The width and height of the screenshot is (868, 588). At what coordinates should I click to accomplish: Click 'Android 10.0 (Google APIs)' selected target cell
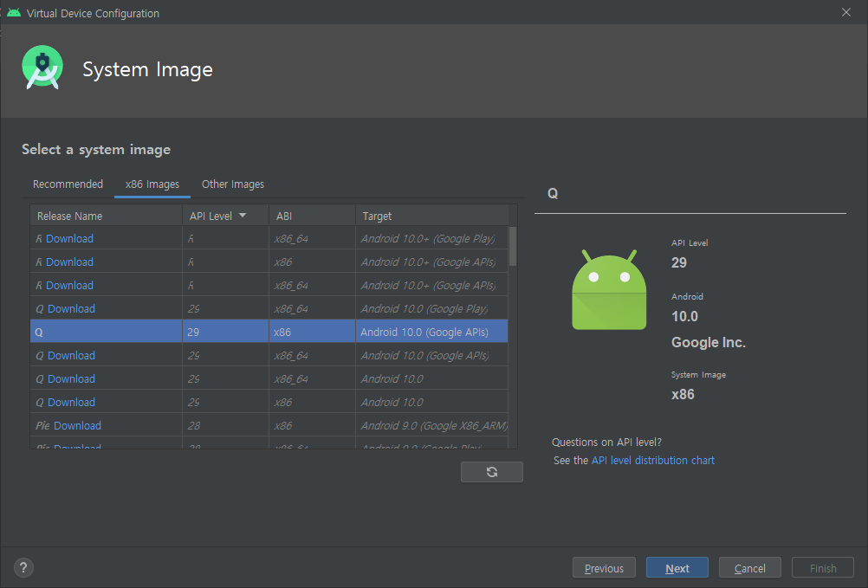[431, 332]
